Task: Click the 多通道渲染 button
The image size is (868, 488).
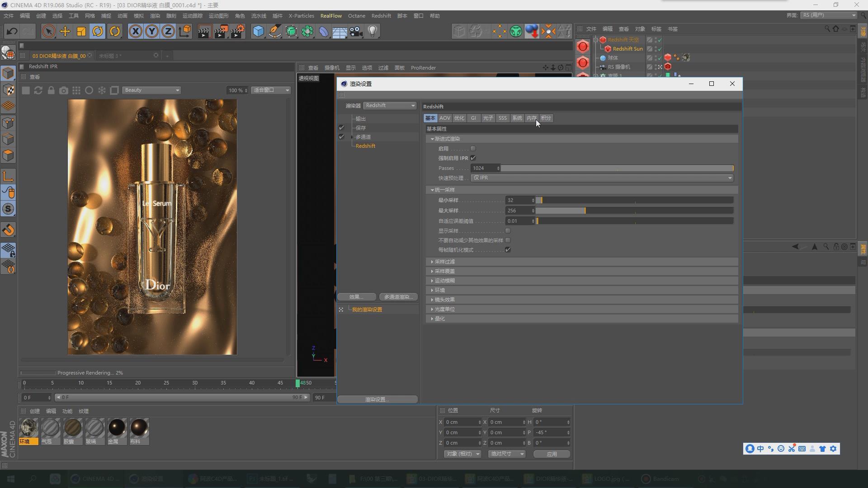Action: pos(398,297)
